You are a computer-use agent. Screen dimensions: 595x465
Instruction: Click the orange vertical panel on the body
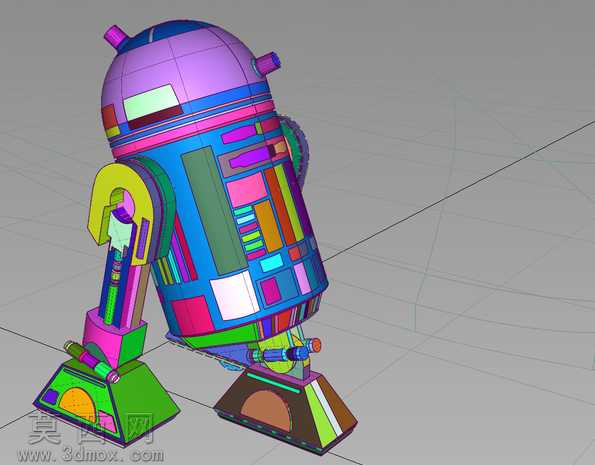(x=268, y=226)
